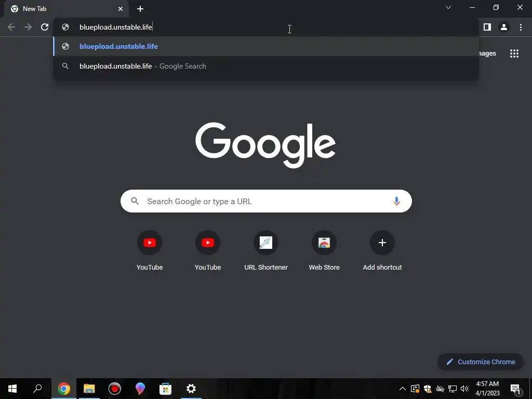Screen dimensions: 532x399
Task: Open the Chrome three-dot menu
Action: [521, 27]
